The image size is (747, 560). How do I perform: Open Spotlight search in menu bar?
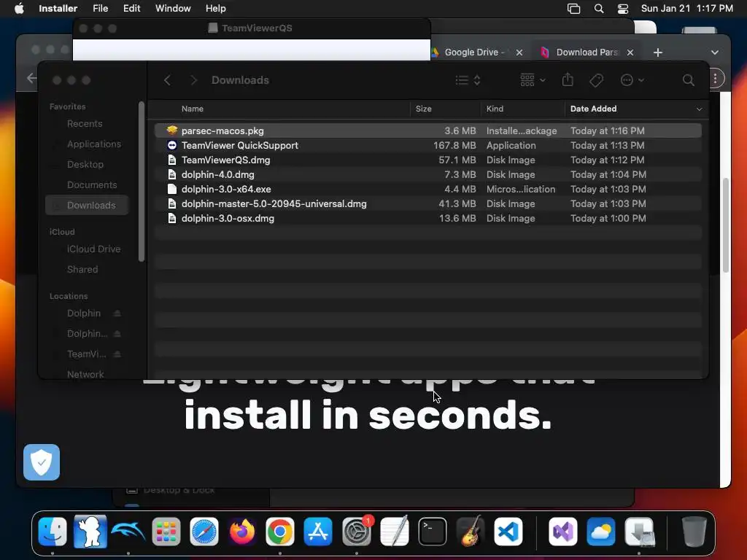tap(599, 9)
